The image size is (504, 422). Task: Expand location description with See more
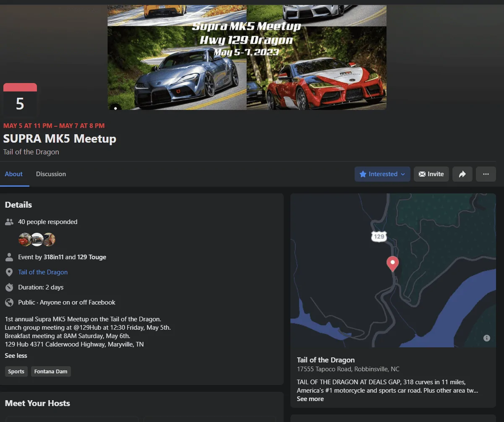(x=310, y=399)
